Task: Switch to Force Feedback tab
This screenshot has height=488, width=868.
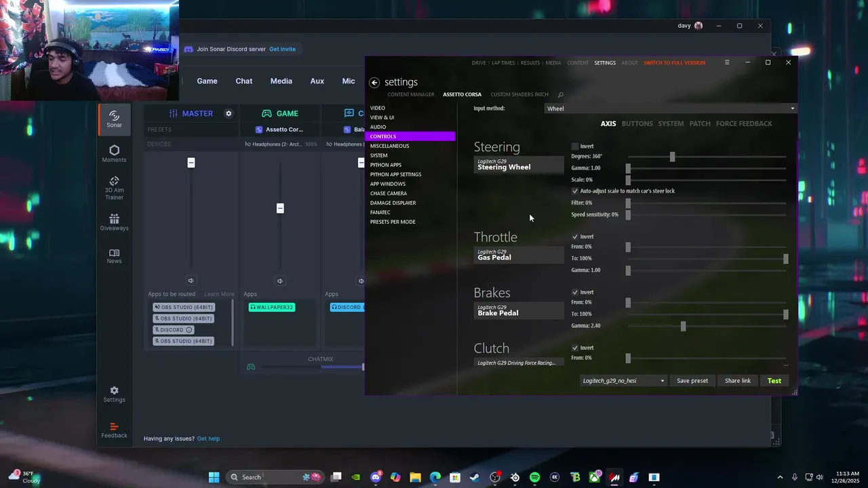Action: 744,123
